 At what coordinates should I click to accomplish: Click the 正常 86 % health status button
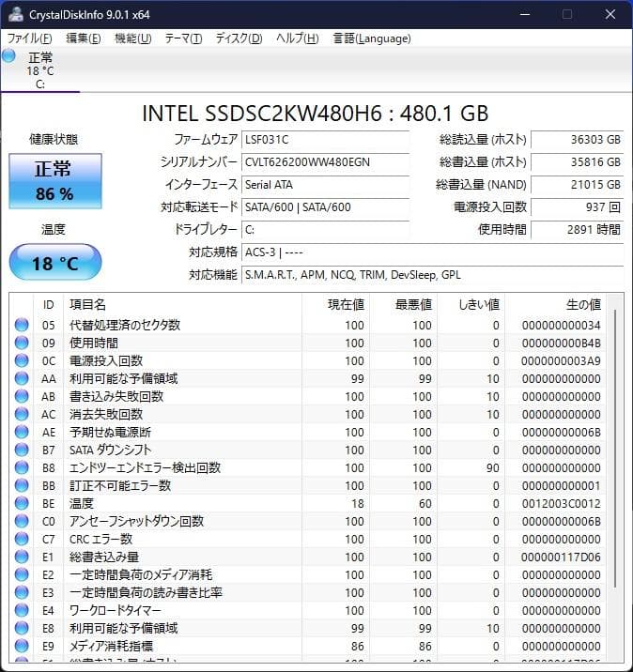pyautogui.click(x=55, y=181)
